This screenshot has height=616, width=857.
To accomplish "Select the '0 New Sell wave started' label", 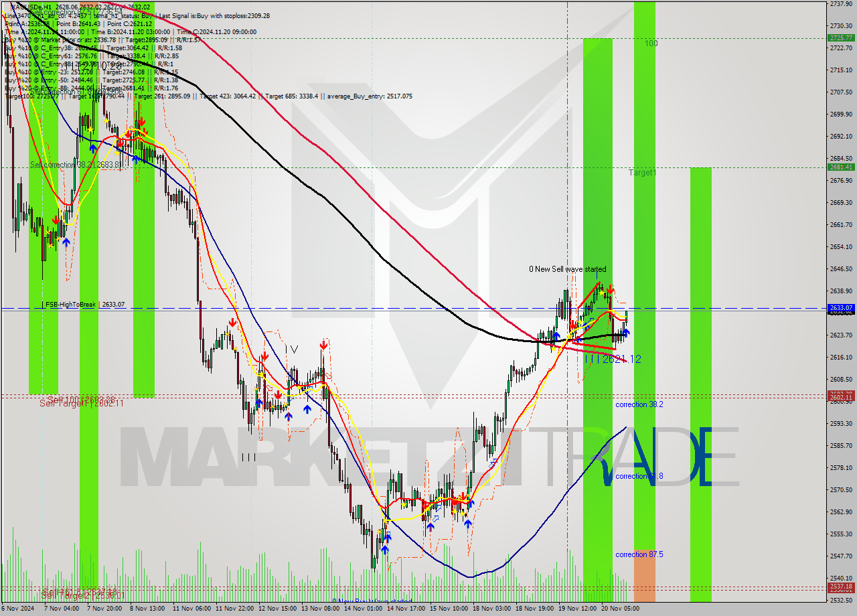I will pos(567,269).
